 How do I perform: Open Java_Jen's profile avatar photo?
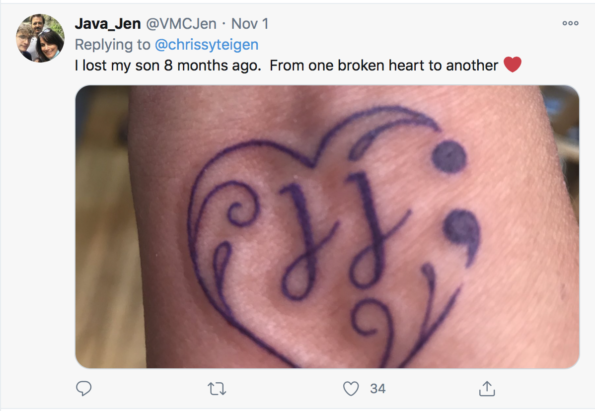(x=40, y=38)
